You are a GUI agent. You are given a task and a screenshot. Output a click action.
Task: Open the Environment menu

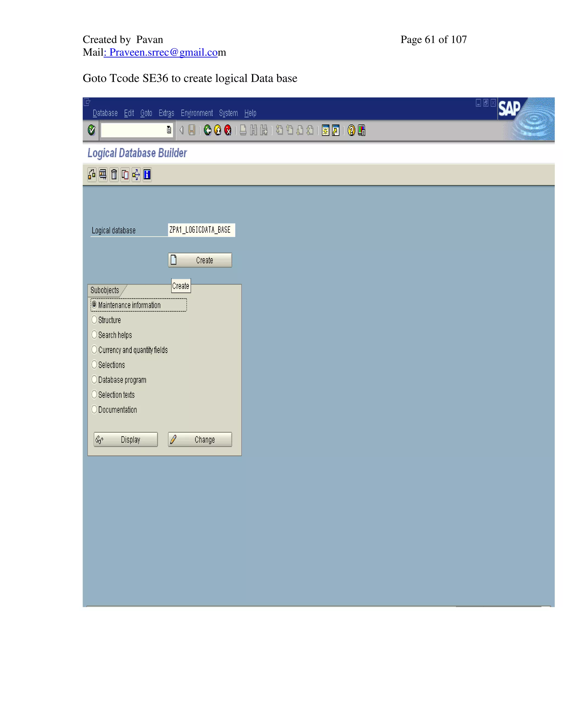click(x=197, y=113)
